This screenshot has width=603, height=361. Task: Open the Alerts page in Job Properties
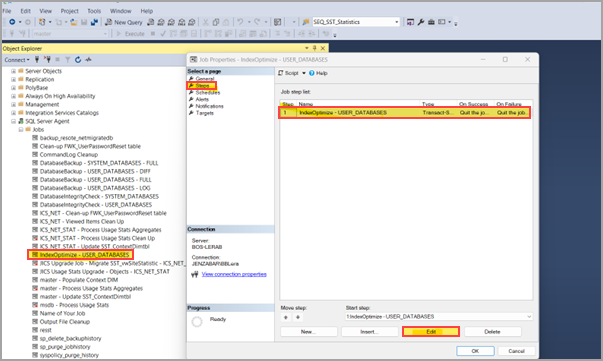point(202,99)
